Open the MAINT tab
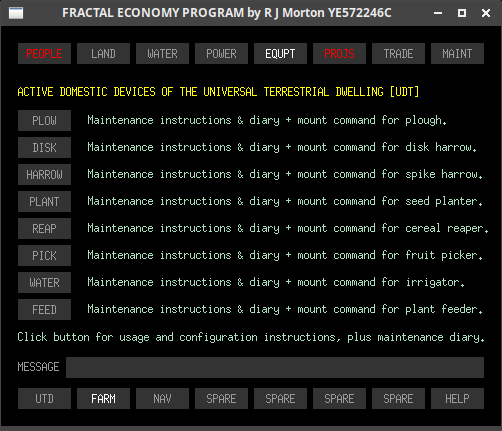 point(457,53)
